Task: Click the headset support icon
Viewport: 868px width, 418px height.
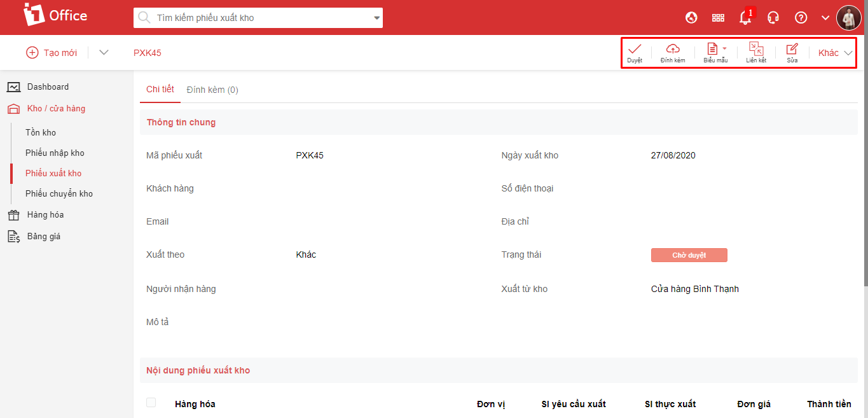Action: click(x=773, y=18)
